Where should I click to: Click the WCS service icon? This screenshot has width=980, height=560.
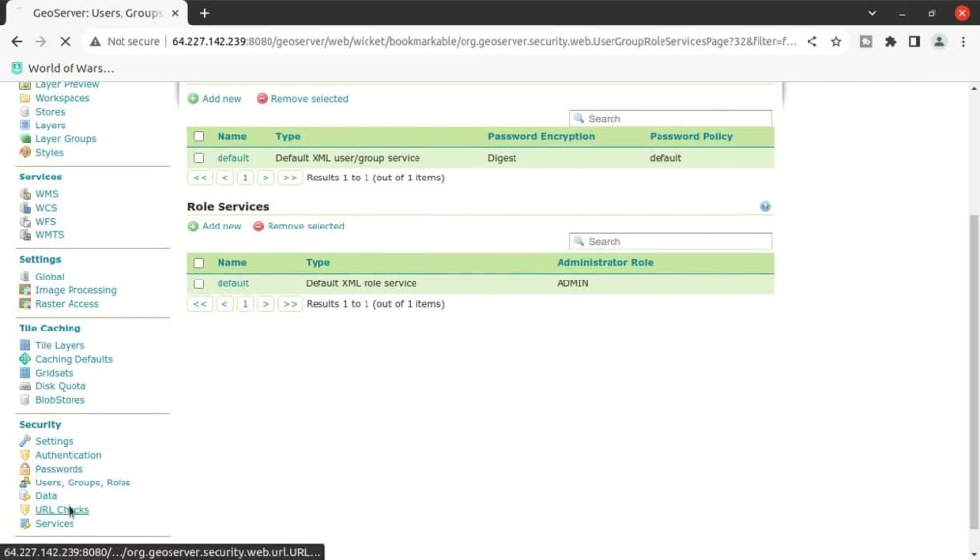(25, 208)
